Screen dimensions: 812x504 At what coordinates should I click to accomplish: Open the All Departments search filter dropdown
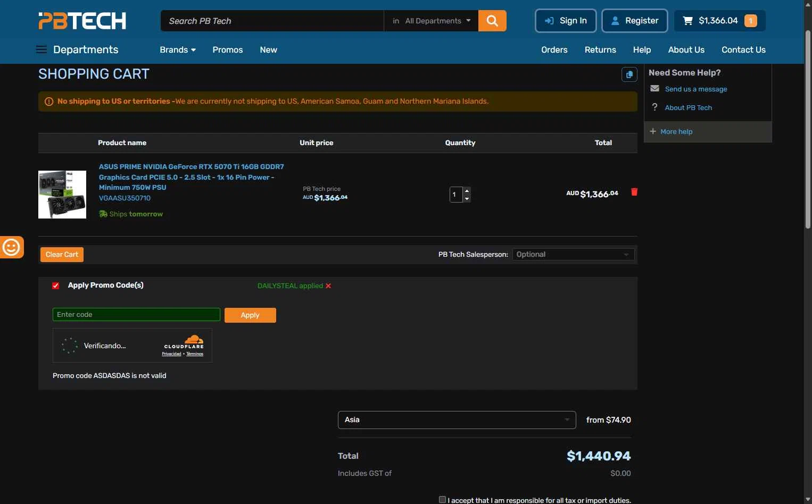[432, 21]
